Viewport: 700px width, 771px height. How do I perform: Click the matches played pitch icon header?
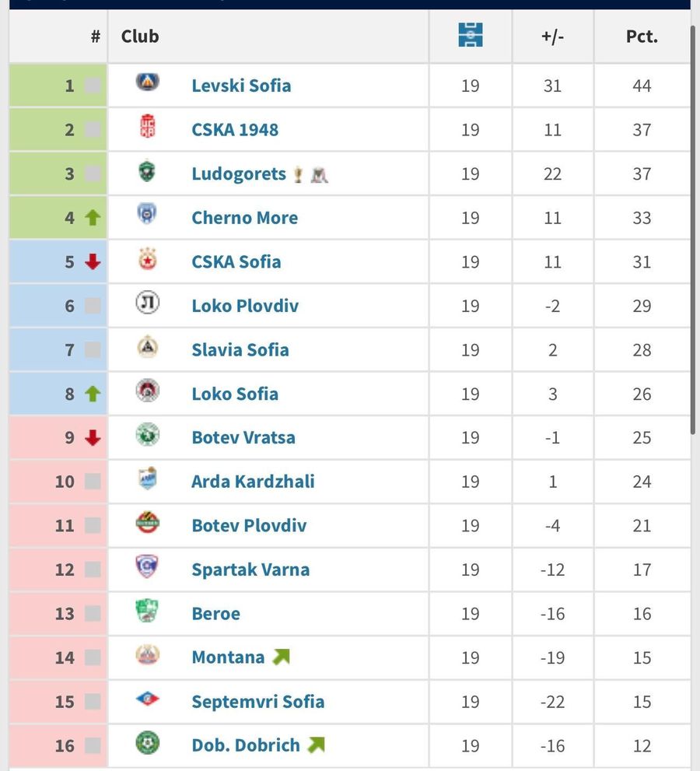(x=470, y=36)
